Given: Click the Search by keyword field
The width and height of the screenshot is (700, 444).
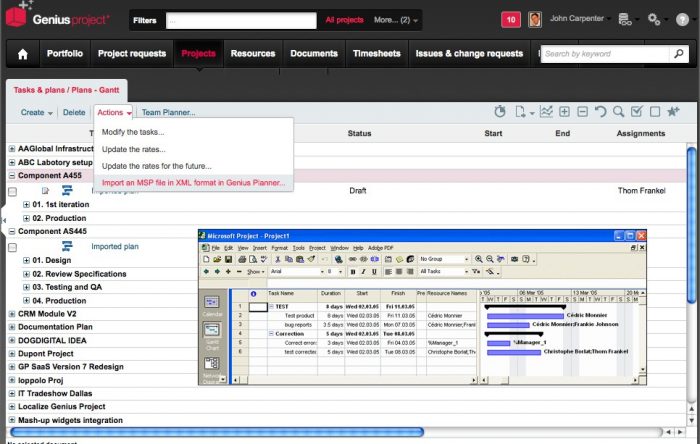Looking at the screenshot, I should coord(605,54).
